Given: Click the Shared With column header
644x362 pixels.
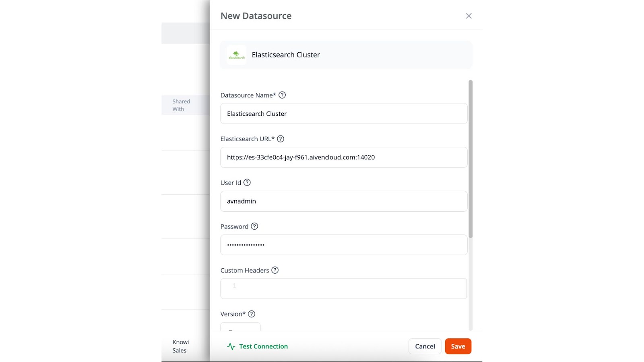Looking at the screenshot, I should (x=181, y=105).
